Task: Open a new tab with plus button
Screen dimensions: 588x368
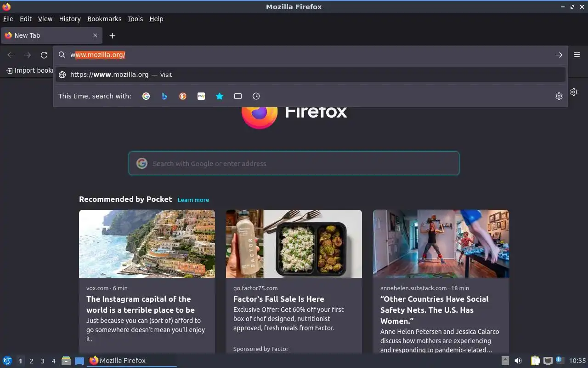Action: click(112, 35)
